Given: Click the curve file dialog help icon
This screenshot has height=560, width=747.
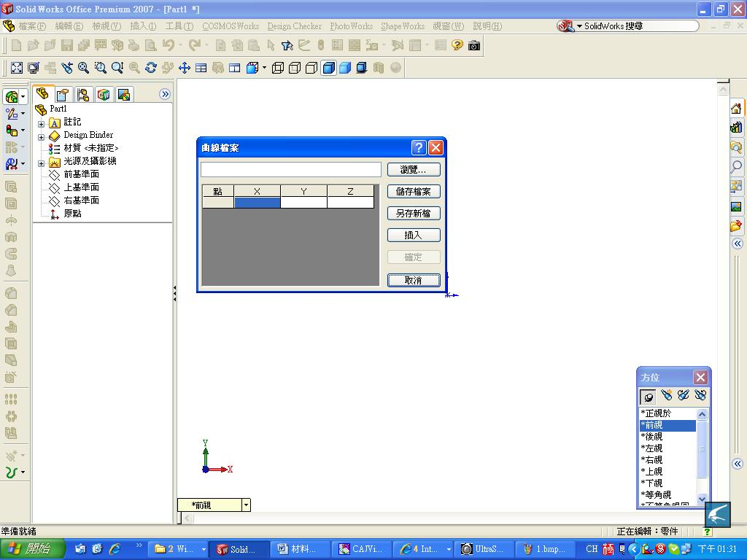Looking at the screenshot, I should tap(418, 147).
